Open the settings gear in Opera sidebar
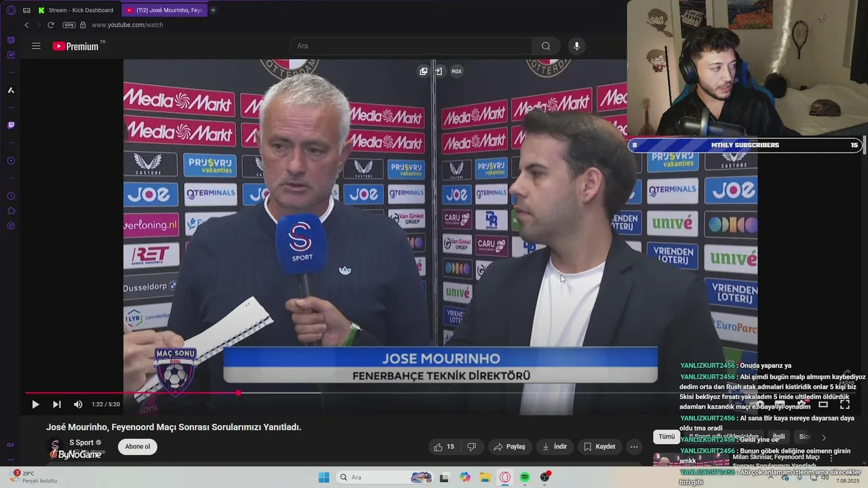This screenshot has width=868, height=488. [11, 226]
